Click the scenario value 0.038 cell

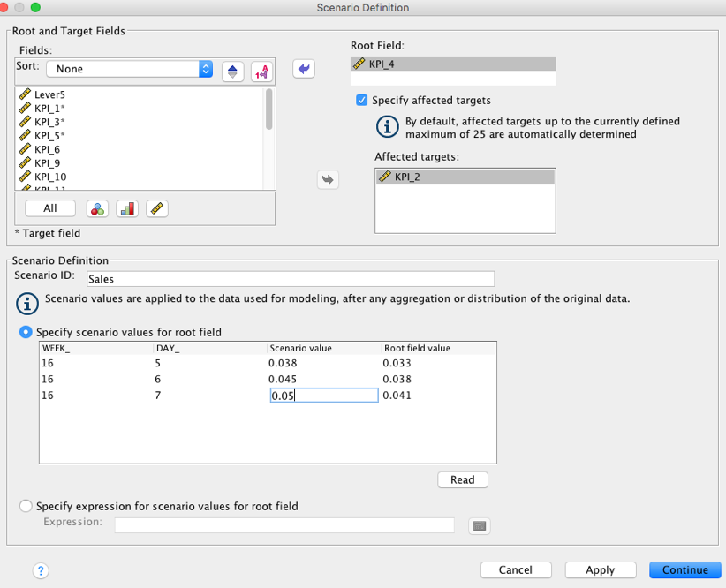tap(324, 363)
